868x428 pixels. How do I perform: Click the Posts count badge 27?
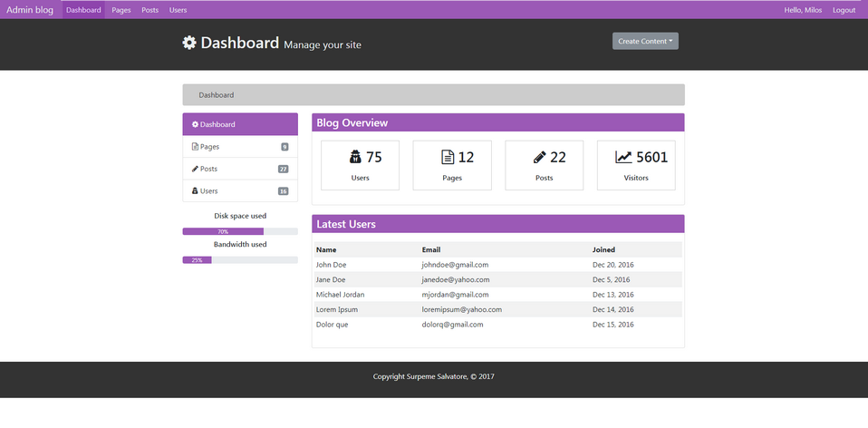coord(283,169)
